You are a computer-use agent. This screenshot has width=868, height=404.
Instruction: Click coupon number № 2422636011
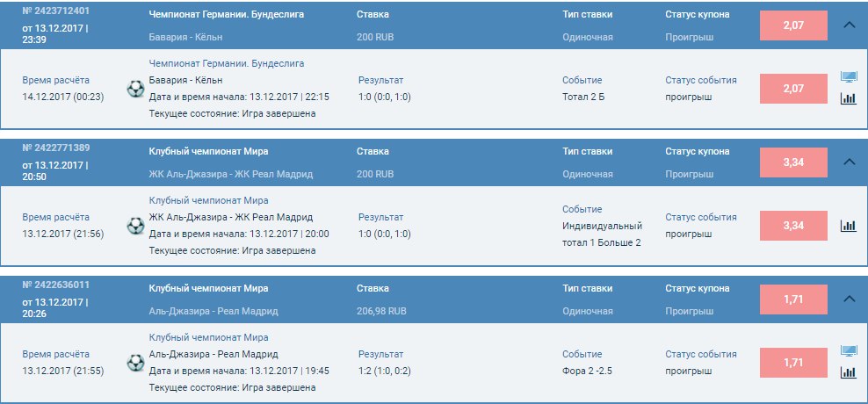56,285
